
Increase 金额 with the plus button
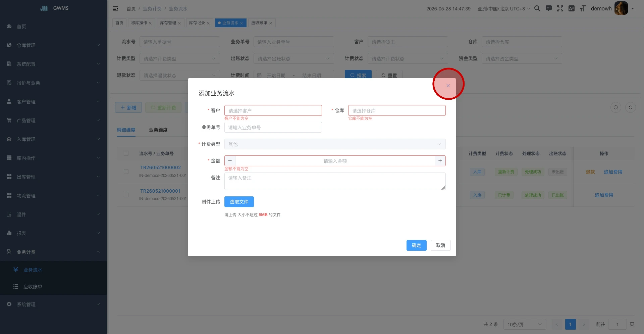pos(440,161)
